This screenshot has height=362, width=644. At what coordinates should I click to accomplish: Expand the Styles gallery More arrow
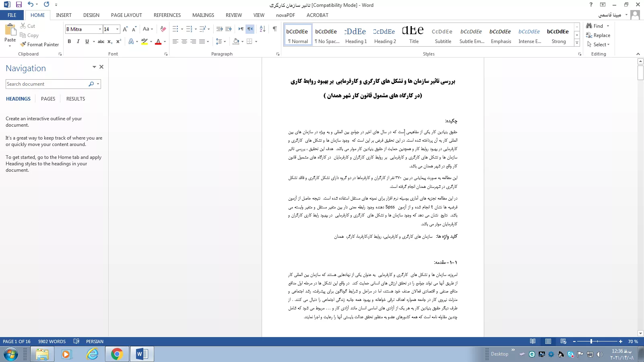577,43
